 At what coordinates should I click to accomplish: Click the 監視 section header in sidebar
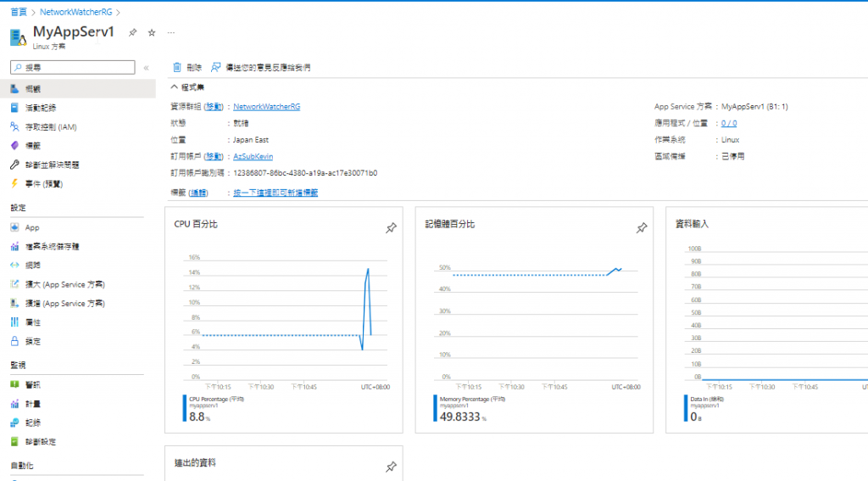(x=19, y=365)
